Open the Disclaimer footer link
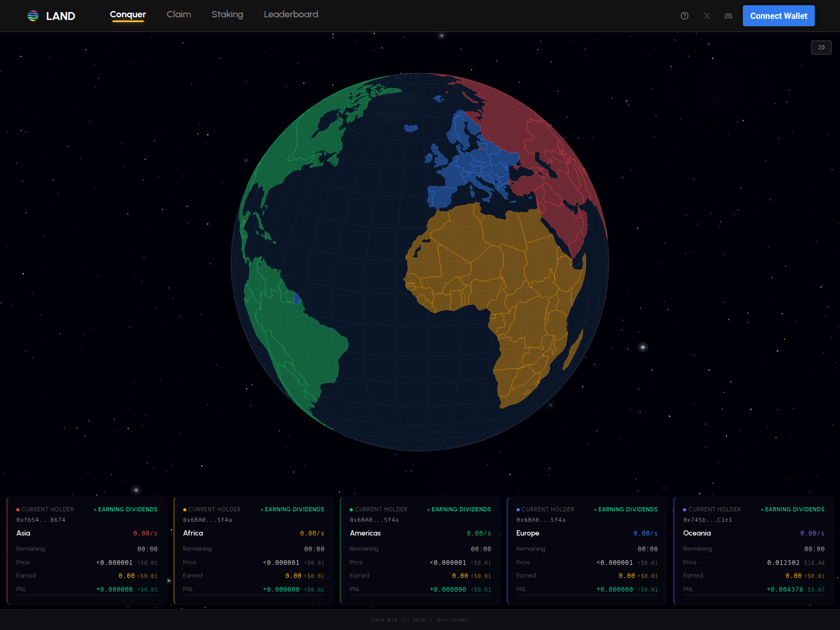840x630 pixels. [453, 620]
